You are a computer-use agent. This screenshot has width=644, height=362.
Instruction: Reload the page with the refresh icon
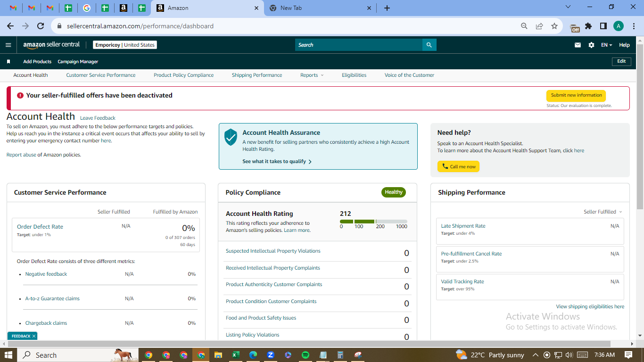(x=41, y=26)
